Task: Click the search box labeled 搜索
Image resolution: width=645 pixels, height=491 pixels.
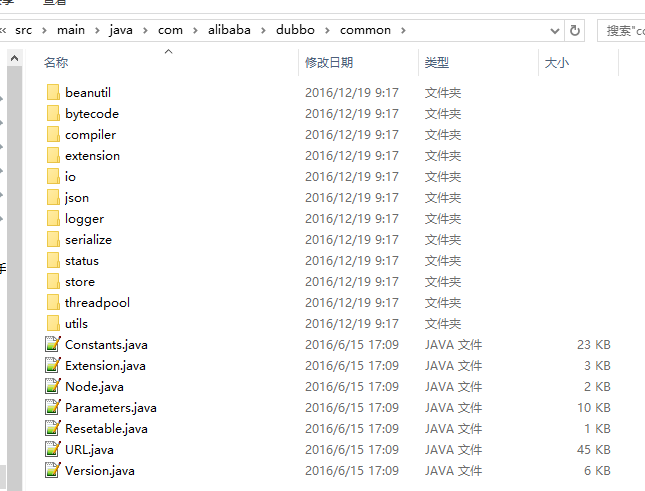Action: [621, 30]
